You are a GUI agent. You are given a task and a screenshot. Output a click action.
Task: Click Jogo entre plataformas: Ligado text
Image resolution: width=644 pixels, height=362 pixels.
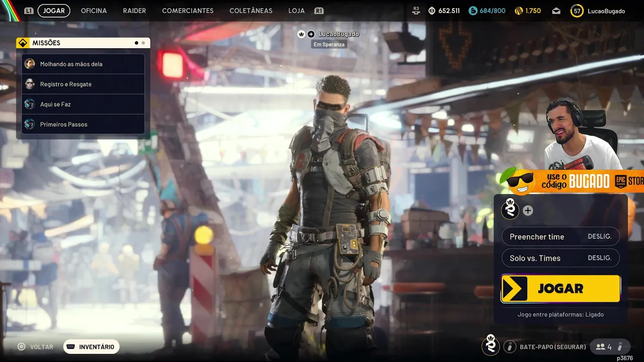[x=560, y=314]
